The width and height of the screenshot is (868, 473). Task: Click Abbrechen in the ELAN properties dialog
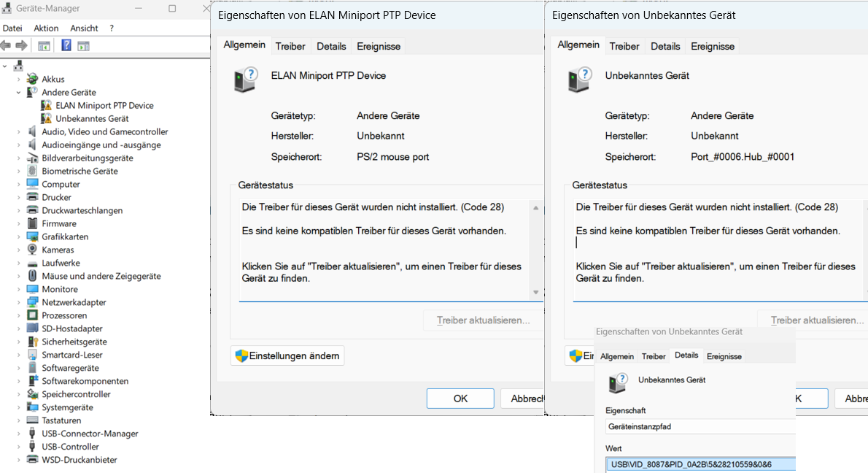pyautogui.click(x=523, y=399)
